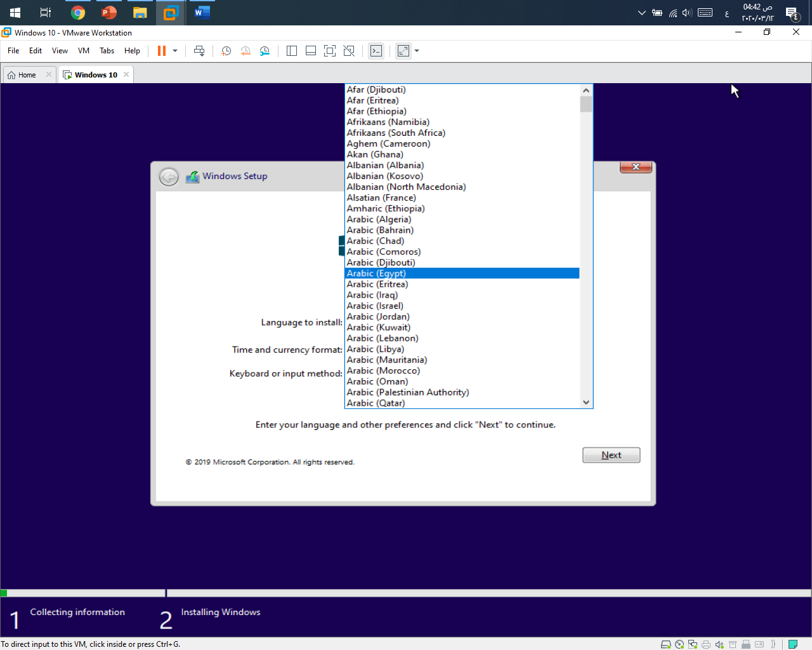Image resolution: width=812 pixels, height=650 pixels.
Task: Open the Edit menu
Action: (x=36, y=51)
